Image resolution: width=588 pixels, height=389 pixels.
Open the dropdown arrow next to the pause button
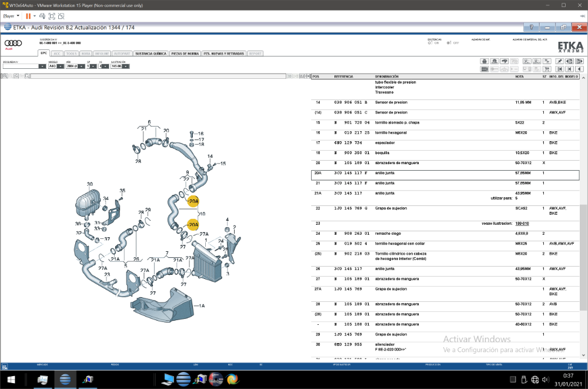[35, 16]
